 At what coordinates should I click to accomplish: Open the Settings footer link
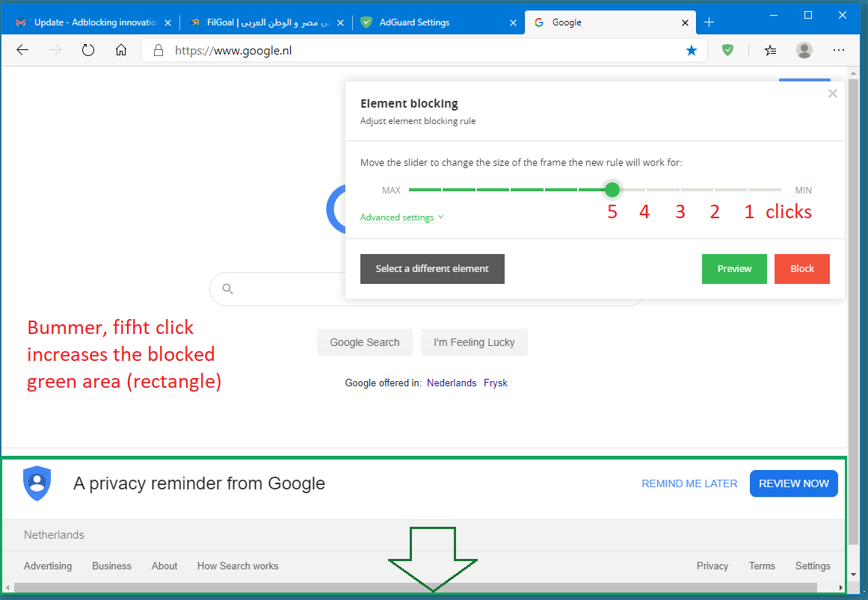click(x=813, y=566)
